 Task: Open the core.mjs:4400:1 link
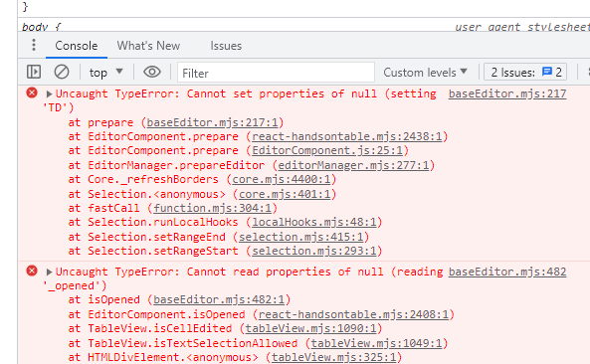tap(282, 179)
